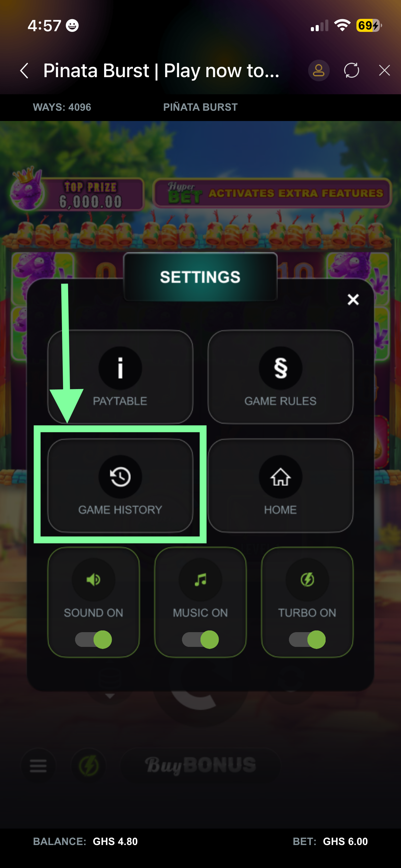The height and width of the screenshot is (868, 401).
Task: Turn off the Sound On switch
Action: [94, 640]
